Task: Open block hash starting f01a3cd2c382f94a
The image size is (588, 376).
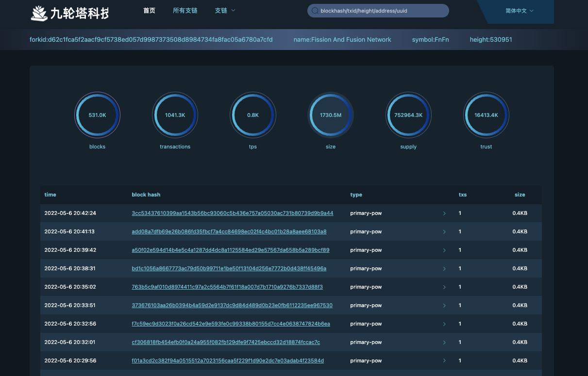Action: pyautogui.click(x=228, y=361)
